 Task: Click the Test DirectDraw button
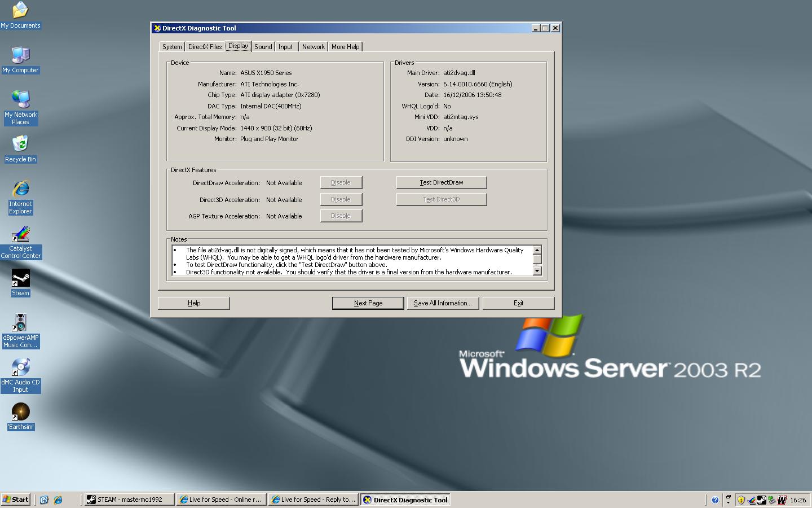click(442, 182)
